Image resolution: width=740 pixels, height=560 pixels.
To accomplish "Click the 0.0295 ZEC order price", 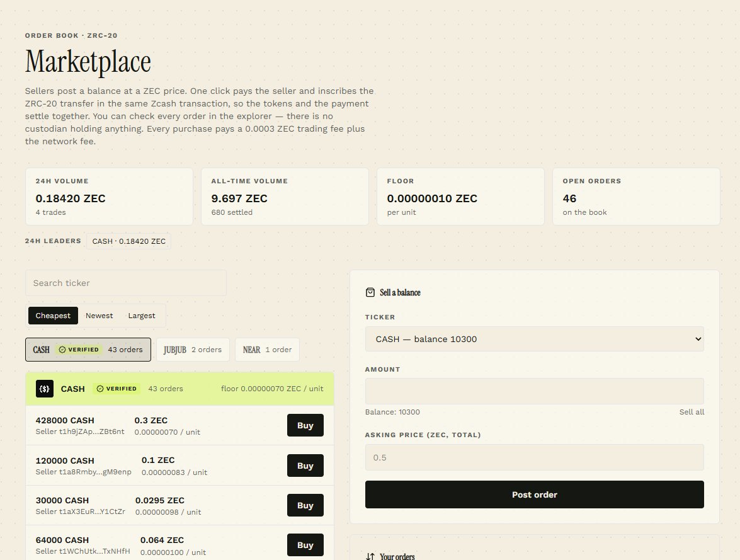I will [x=159, y=500].
